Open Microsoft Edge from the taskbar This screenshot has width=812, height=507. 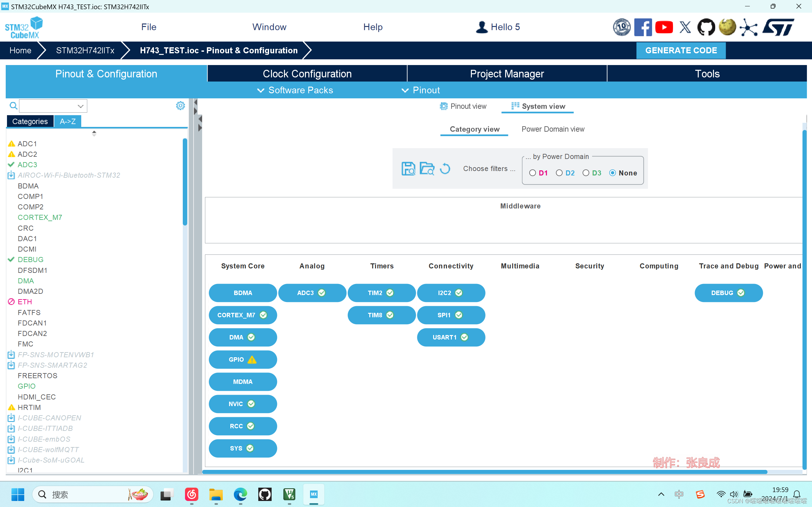pyautogui.click(x=241, y=494)
